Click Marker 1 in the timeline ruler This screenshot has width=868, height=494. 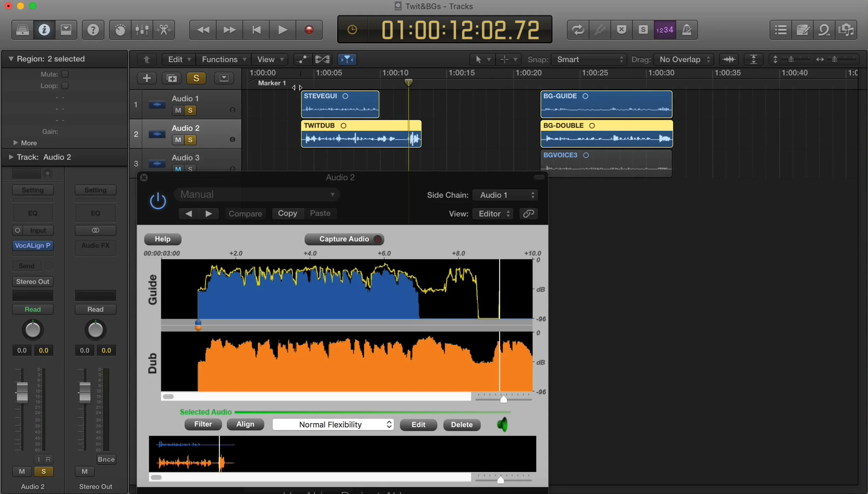[x=271, y=83]
